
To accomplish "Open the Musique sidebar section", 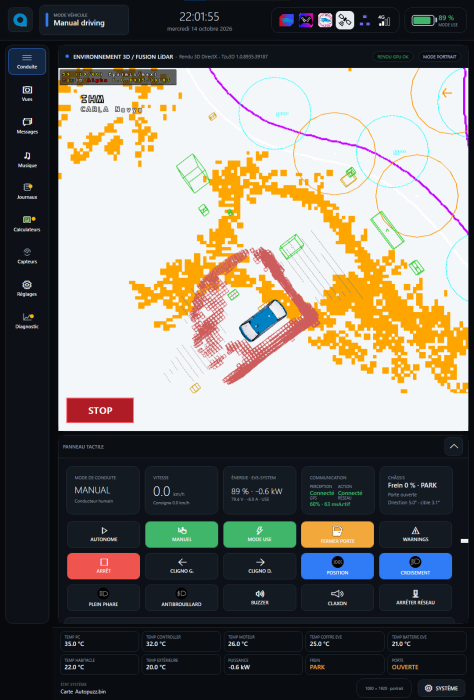I will (x=27, y=159).
